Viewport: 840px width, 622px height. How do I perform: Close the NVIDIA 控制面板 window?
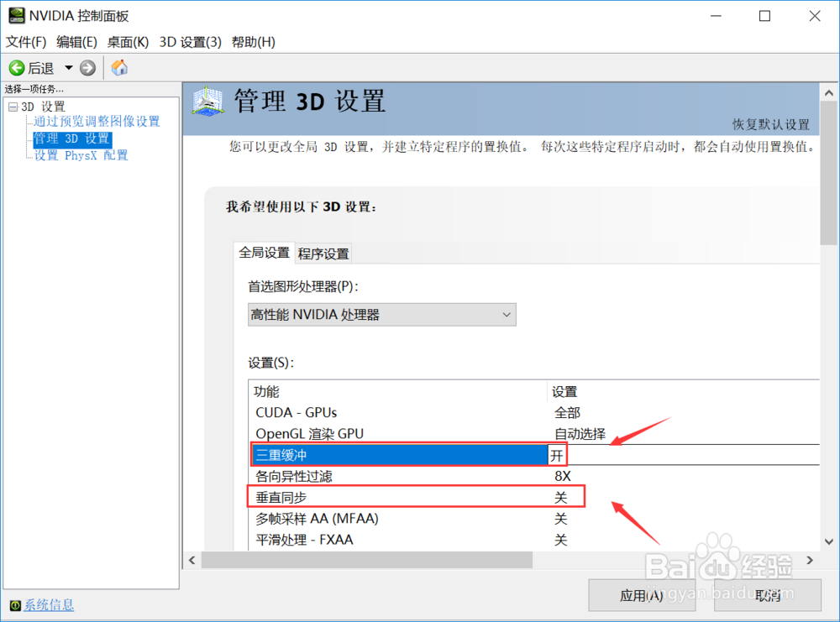pos(815,16)
